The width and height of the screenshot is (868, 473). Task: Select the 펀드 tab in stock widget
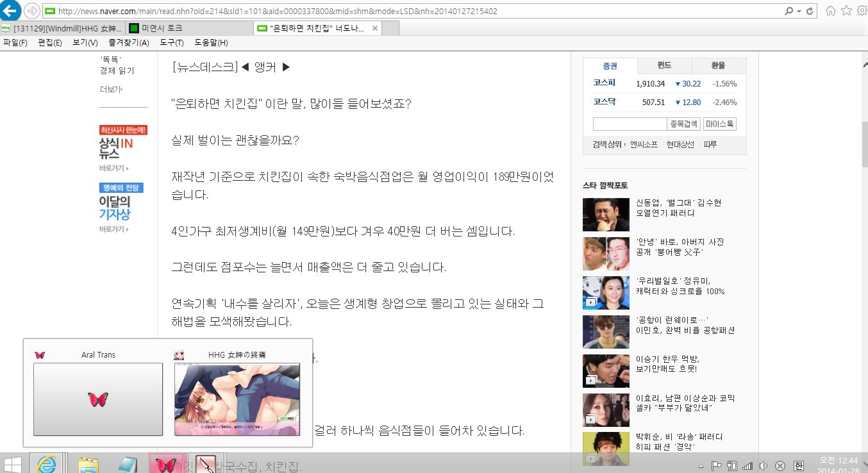coord(664,65)
